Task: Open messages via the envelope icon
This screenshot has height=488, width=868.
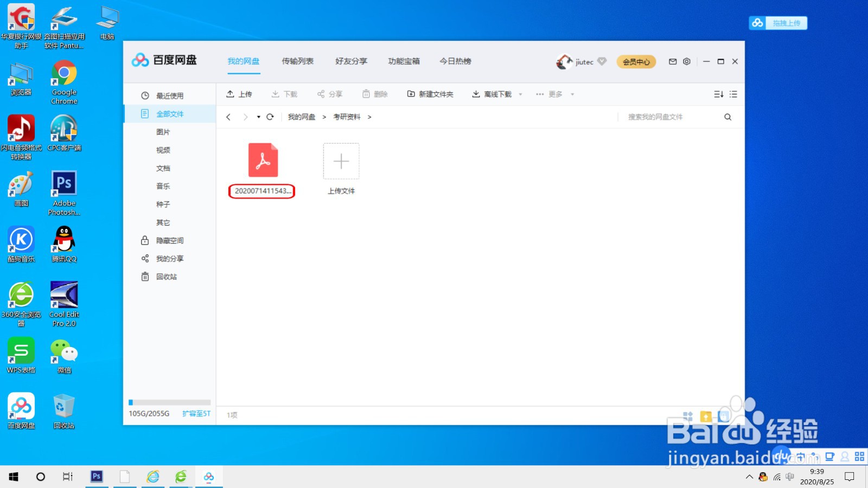Action: tap(672, 62)
